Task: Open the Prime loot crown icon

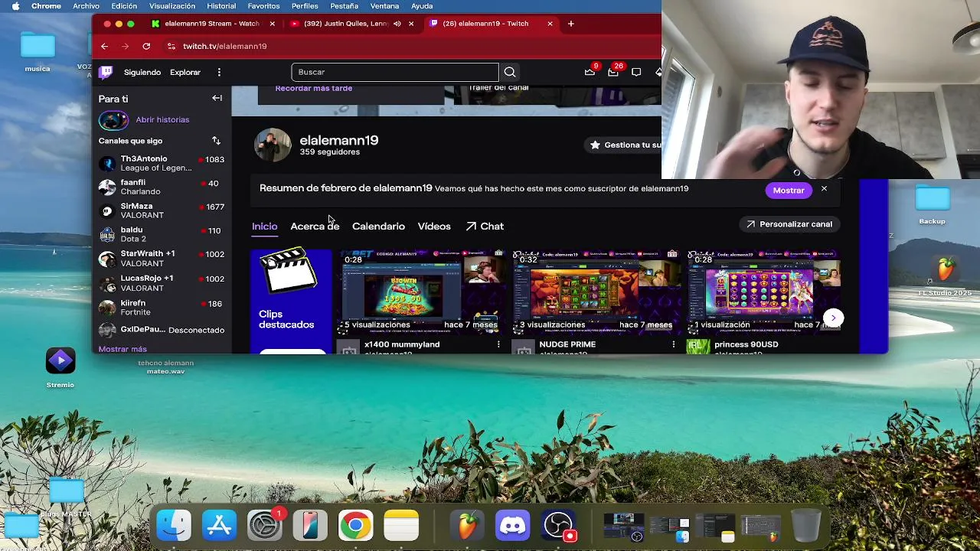Action: click(x=590, y=72)
